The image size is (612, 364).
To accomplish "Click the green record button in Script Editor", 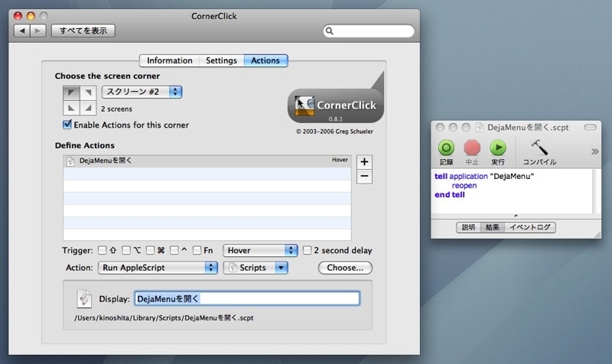I will pyautogui.click(x=446, y=148).
